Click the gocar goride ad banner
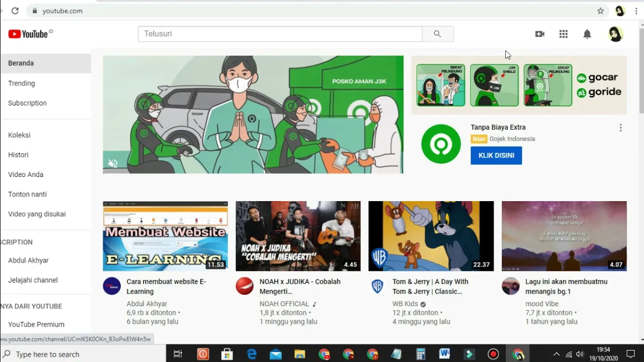 (x=519, y=85)
